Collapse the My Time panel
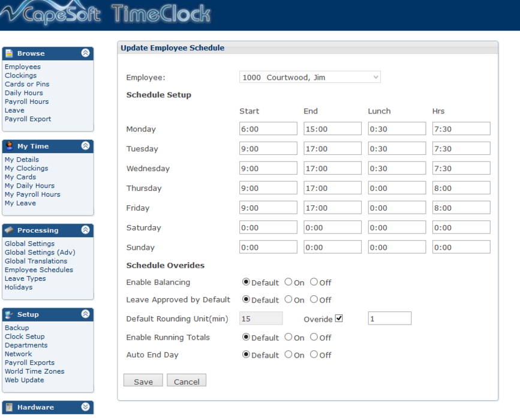Screen dimensions: 520x420 coord(86,146)
